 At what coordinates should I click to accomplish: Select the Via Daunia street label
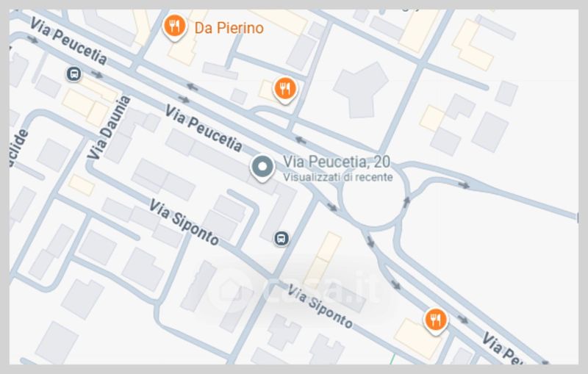pos(109,127)
